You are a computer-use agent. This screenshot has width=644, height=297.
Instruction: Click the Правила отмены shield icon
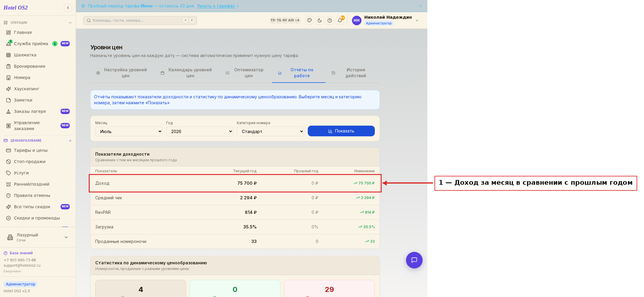(9, 195)
